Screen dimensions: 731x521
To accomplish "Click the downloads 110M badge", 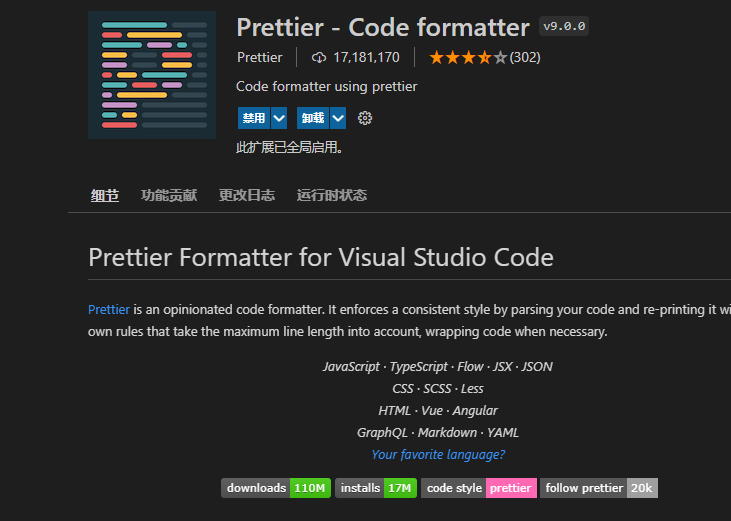I will tap(276, 488).
